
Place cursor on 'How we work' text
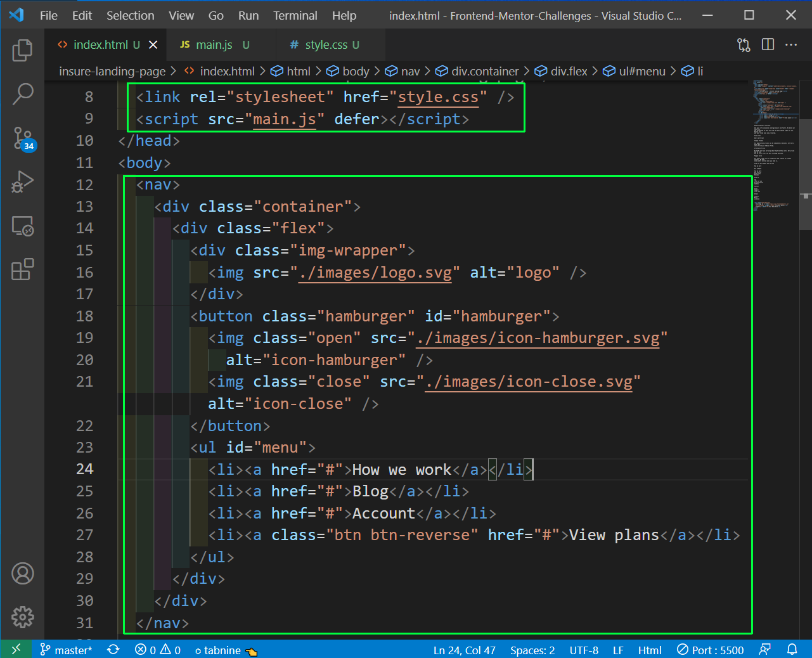click(x=402, y=470)
